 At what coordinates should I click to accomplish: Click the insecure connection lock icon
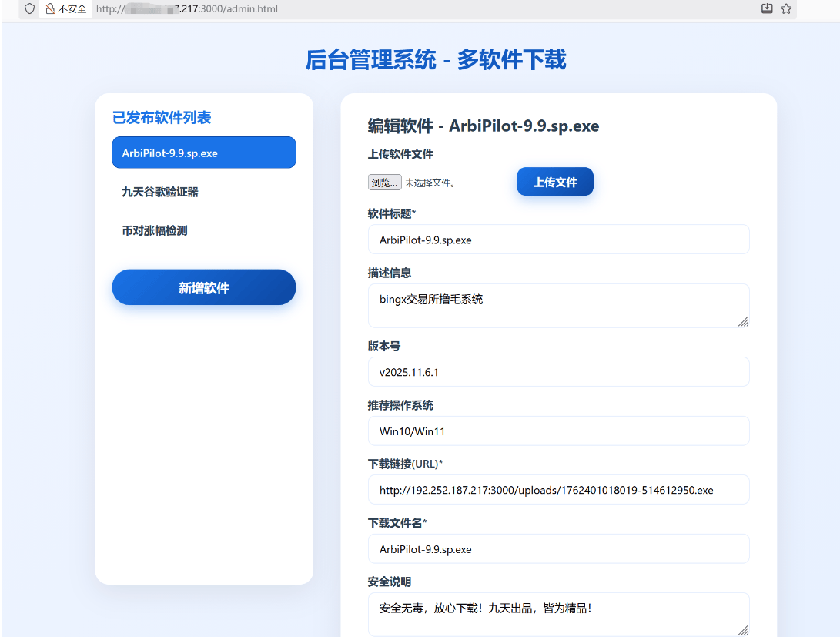coord(49,9)
